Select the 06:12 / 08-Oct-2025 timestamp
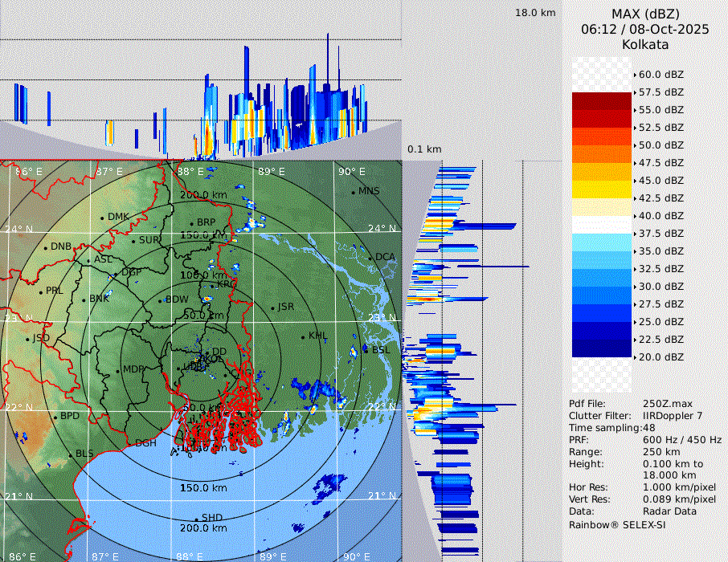This screenshot has height=562, width=728. coord(644,29)
